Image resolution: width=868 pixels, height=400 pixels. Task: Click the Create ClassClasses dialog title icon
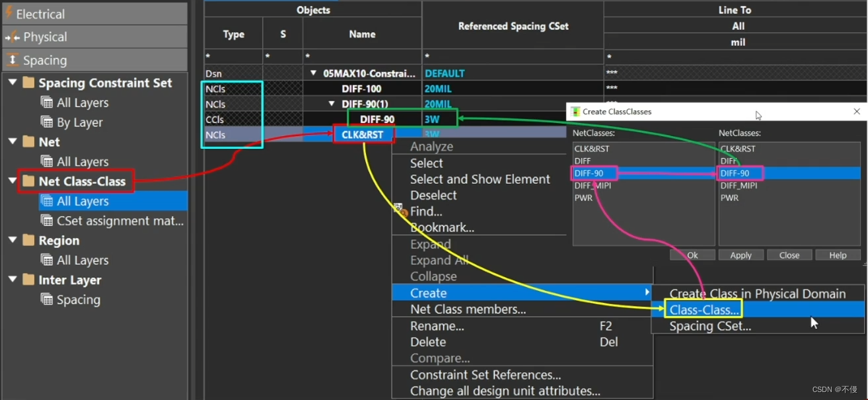575,112
